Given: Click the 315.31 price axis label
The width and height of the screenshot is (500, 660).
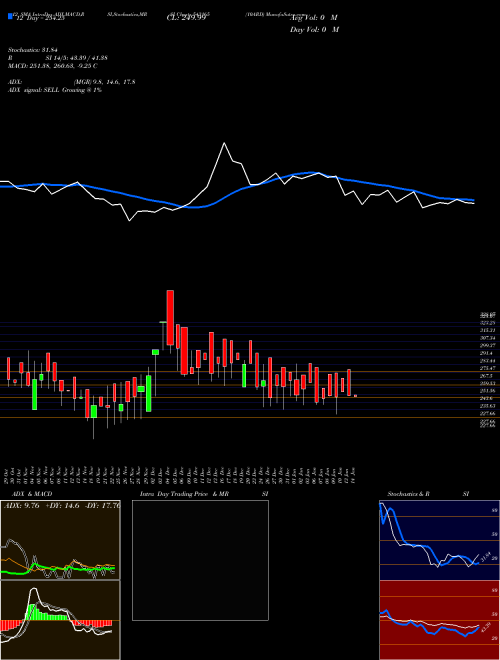Looking at the screenshot, I should pyautogui.click(x=489, y=330).
